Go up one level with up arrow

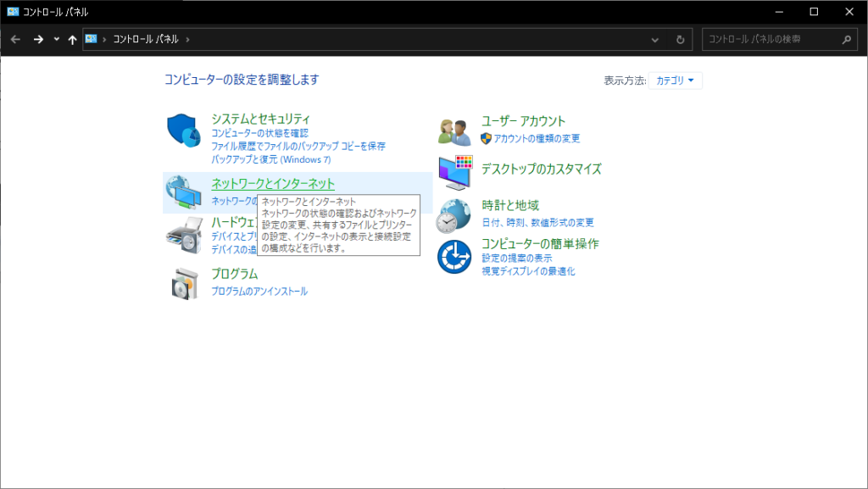(73, 40)
